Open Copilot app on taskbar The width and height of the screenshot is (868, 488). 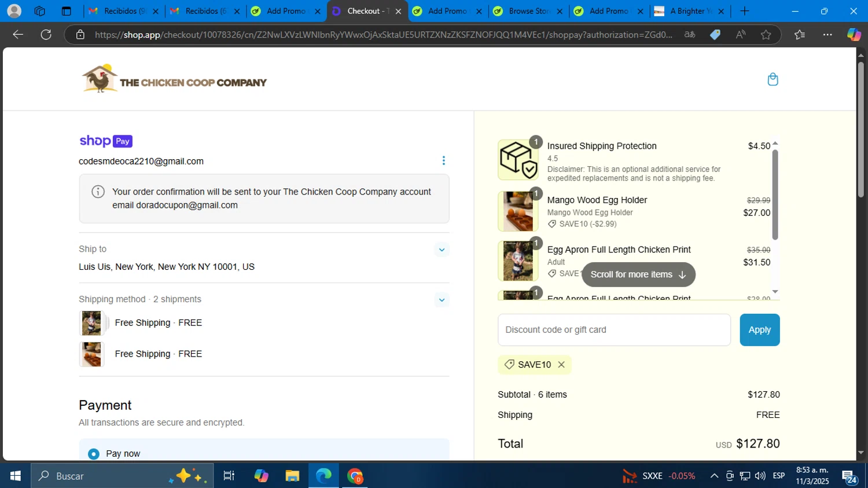coord(261,476)
